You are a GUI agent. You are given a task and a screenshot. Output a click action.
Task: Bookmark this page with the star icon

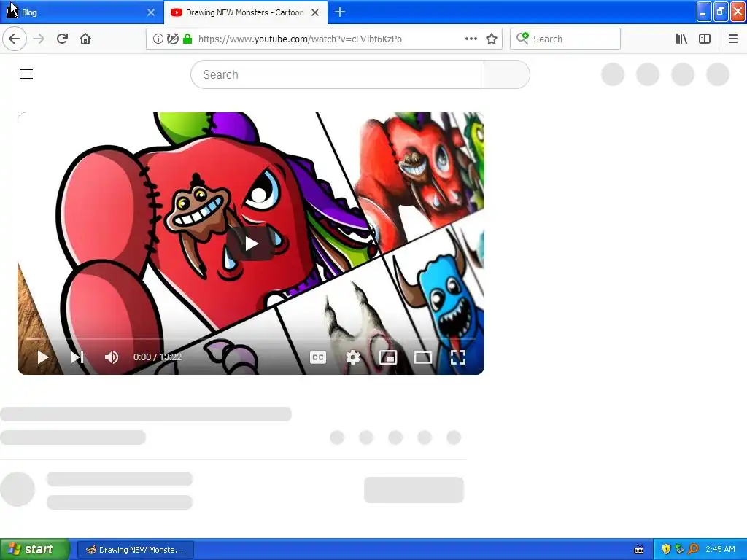pos(492,39)
